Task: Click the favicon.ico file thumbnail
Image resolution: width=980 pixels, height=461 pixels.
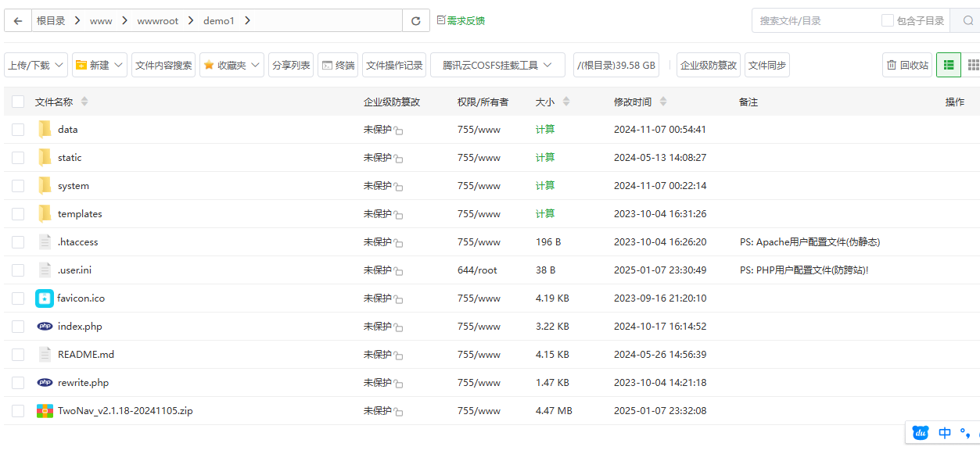Action: [45, 298]
